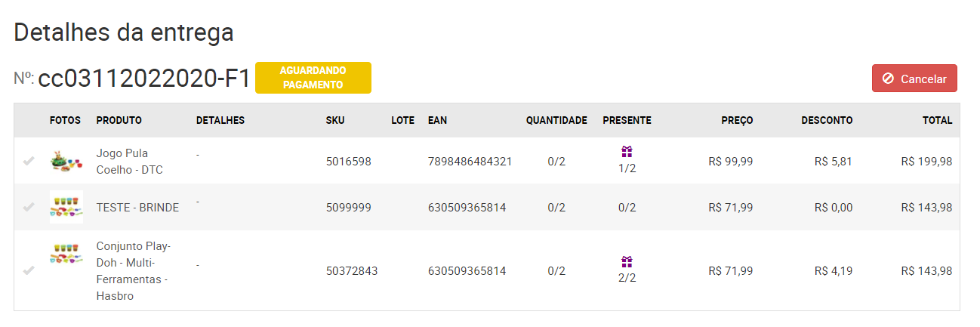
Task: Select the TESTE - BRINDE product name
Action: (137, 207)
